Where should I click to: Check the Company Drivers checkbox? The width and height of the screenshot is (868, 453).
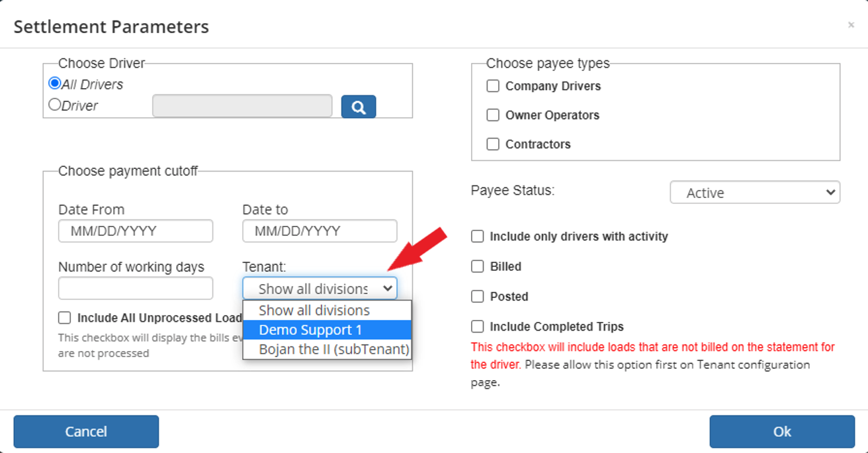(493, 86)
